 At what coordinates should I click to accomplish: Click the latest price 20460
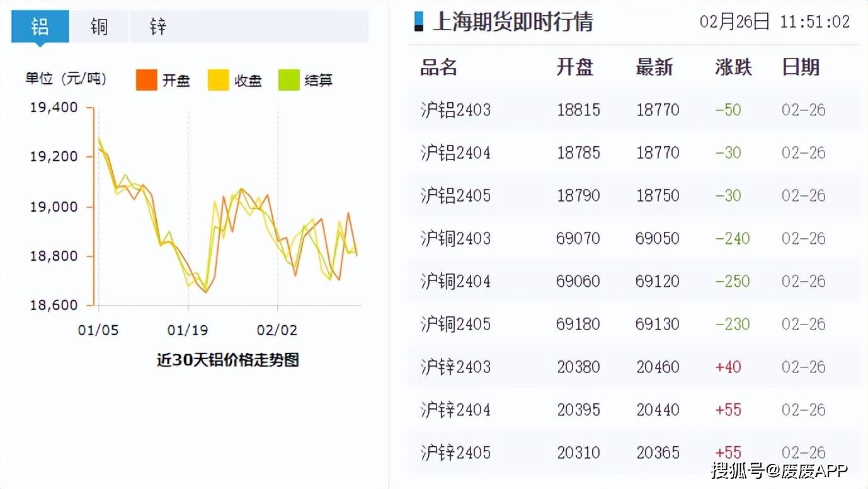point(658,367)
